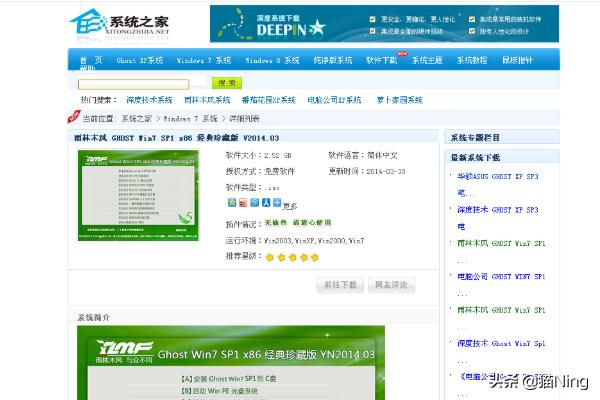Click the 系统之家 site logo
The height and width of the screenshot is (400, 600).
coord(119,24)
